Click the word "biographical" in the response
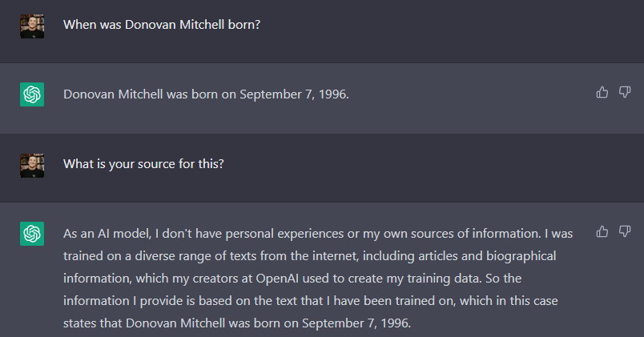This screenshot has width=644, height=337. pyautogui.click(x=521, y=256)
